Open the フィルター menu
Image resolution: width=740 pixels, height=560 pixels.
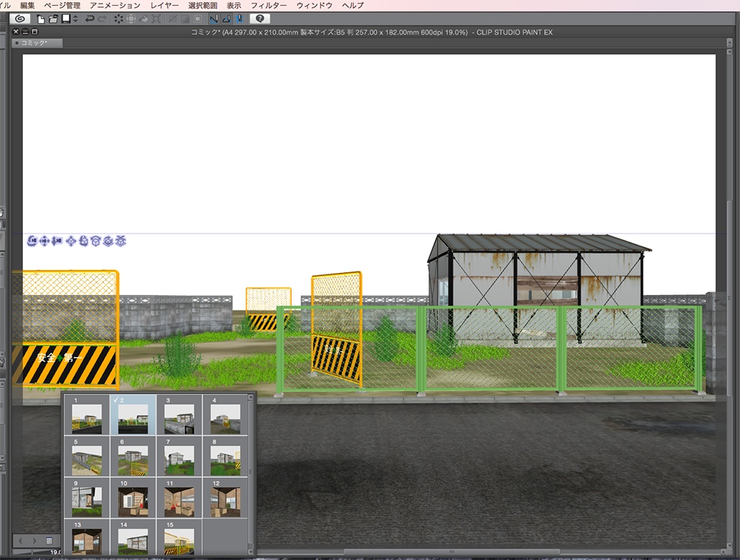[269, 5]
